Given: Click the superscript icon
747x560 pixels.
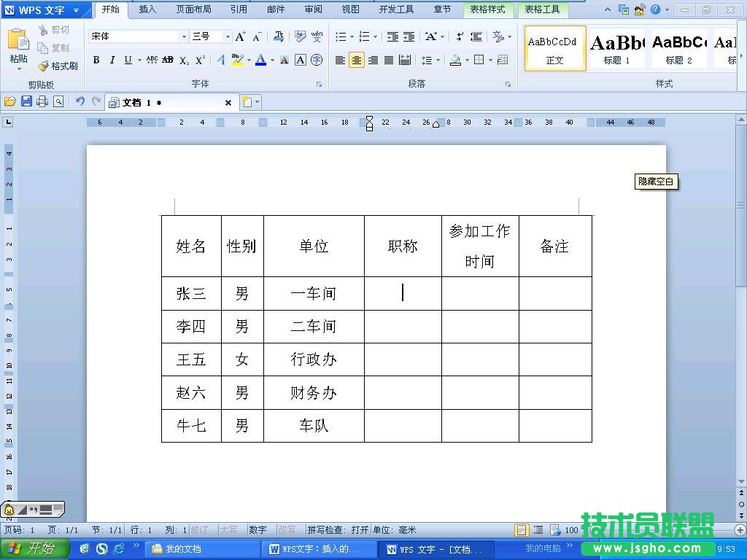Looking at the screenshot, I should click(x=199, y=61).
